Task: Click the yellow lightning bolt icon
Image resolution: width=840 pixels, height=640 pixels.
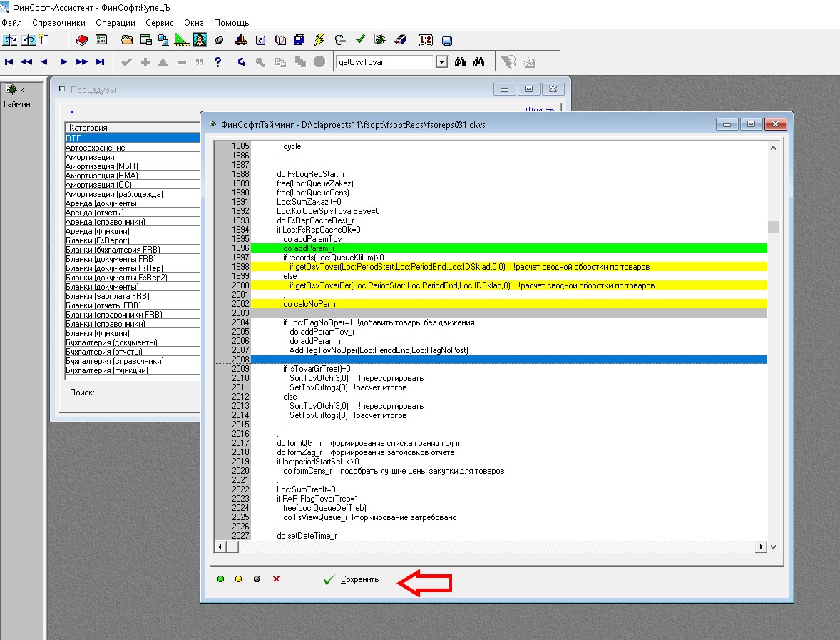Action: tap(319, 40)
